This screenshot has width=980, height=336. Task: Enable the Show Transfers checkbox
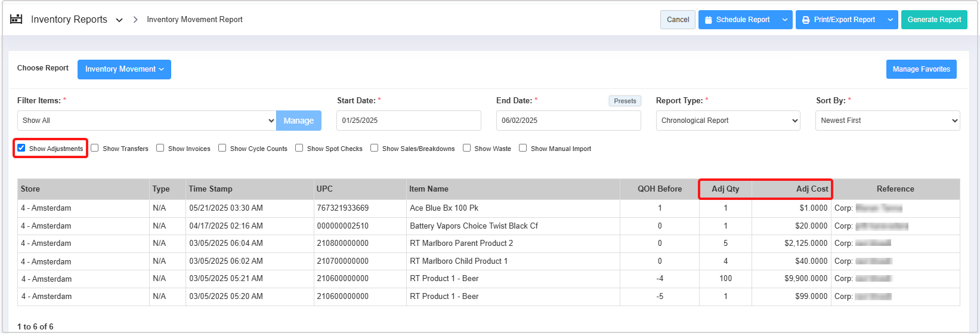click(x=95, y=148)
